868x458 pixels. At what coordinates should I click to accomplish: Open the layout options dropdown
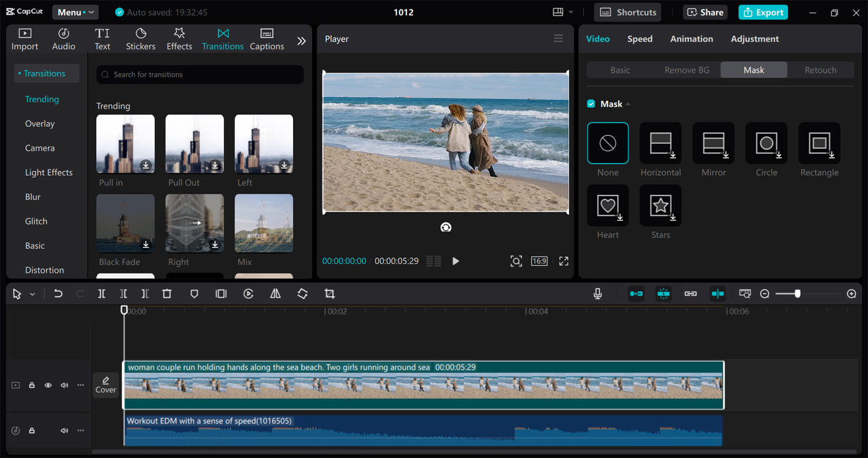563,12
